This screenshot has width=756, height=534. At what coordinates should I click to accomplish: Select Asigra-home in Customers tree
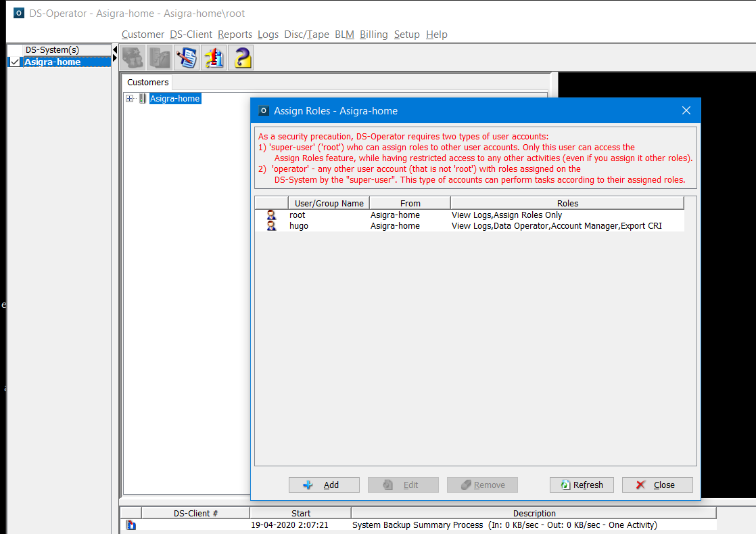[x=174, y=98]
